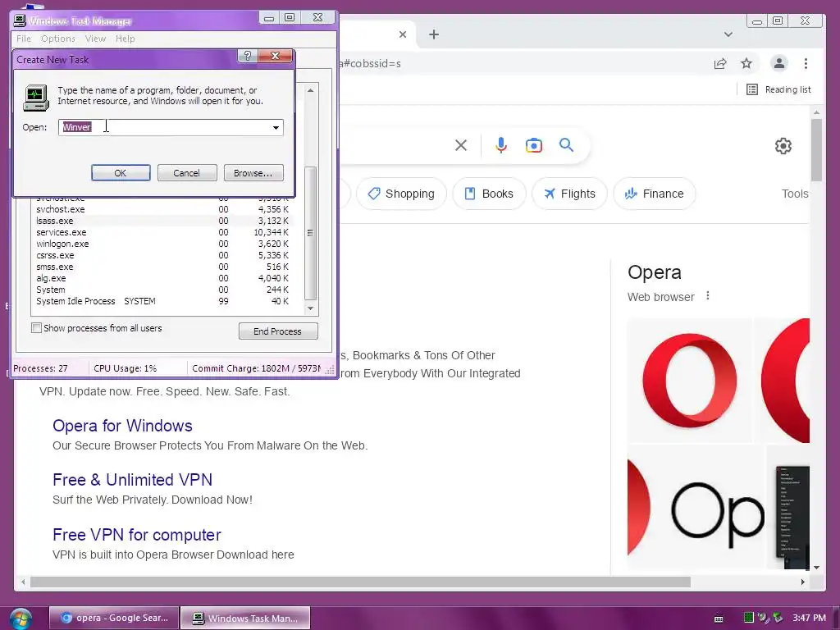Click the Chrome horizontal scrollbar thumb
840x630 pixels.
coord(361,582)
